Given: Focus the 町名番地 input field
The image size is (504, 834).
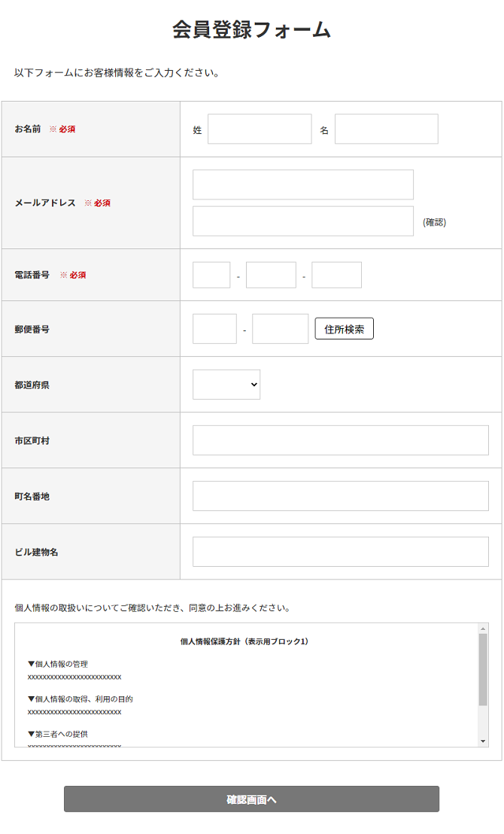Looking at the screenshot, I should click(x=340, y=496).
